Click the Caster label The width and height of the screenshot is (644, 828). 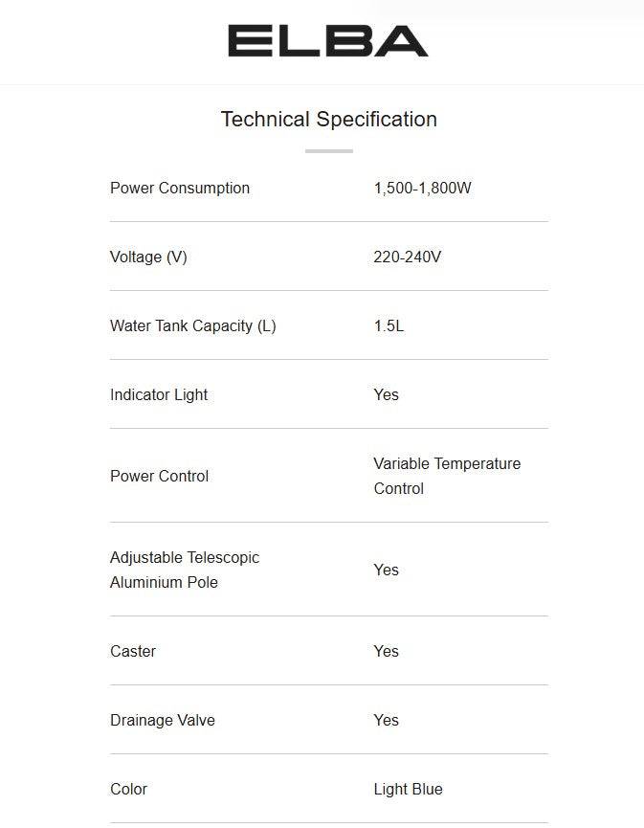[133, 652]
